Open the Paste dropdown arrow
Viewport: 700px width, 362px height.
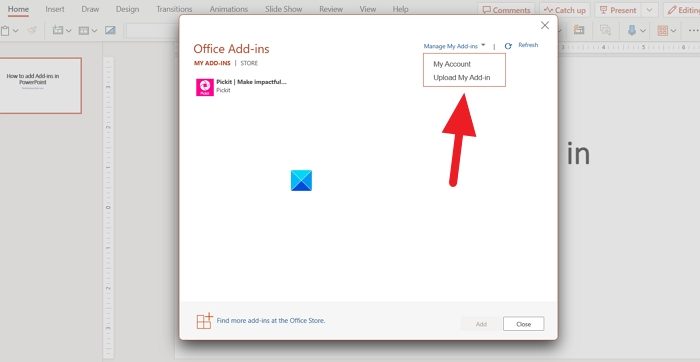pyautogui.click(x=16, y=31)
